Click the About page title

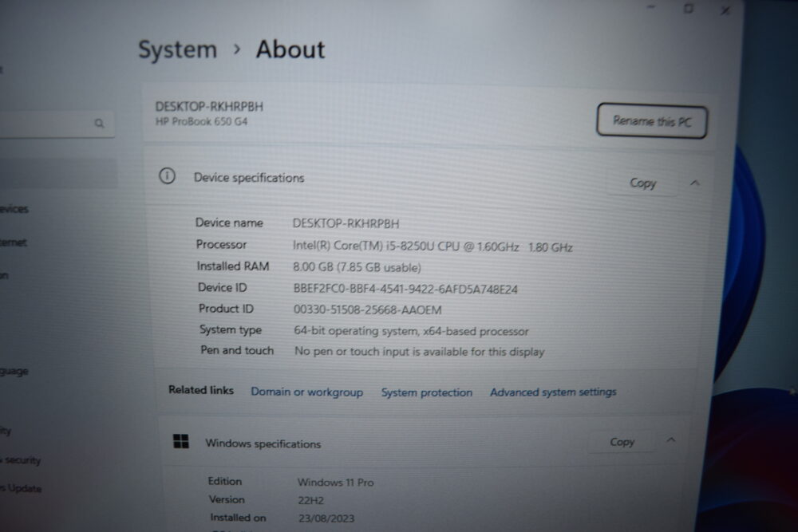coord(290,49)
